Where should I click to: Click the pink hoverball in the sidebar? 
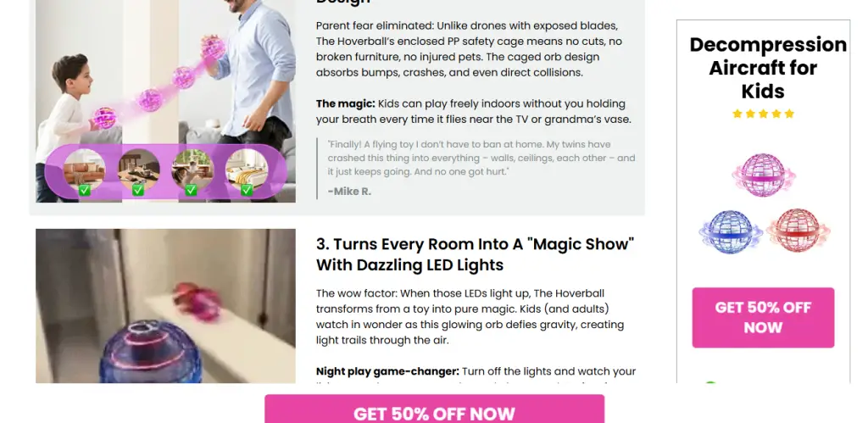(x=764, y=175)
